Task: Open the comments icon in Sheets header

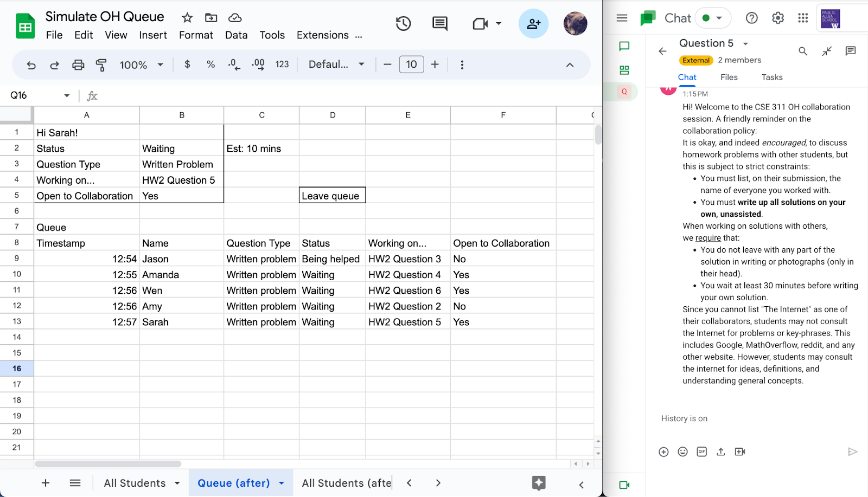Action: [x=440, y=24]
